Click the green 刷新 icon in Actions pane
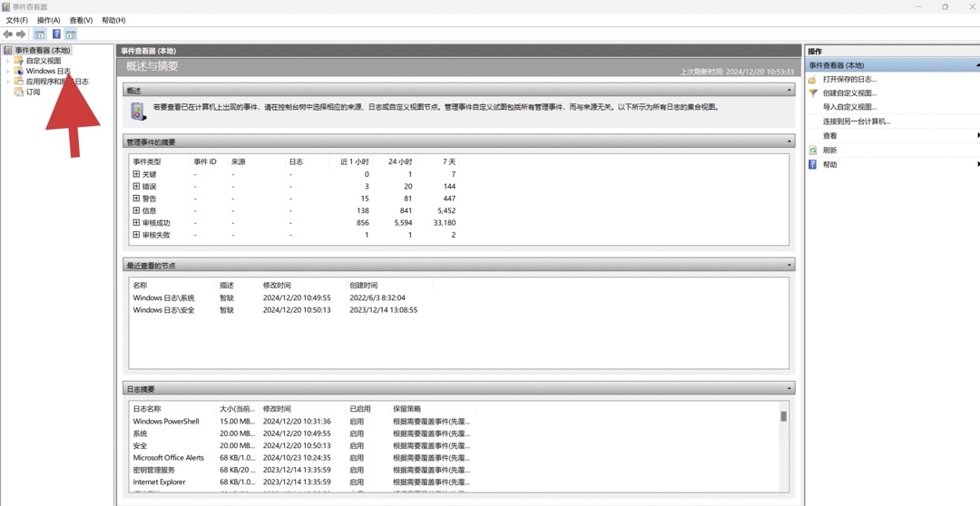The image size is (980, 506). (x=813, y=151)
